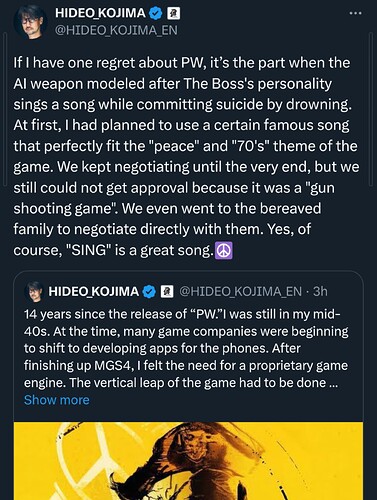Open Hideo Kojima's profile avatar
377x500 pixels.
click(30, 22)
